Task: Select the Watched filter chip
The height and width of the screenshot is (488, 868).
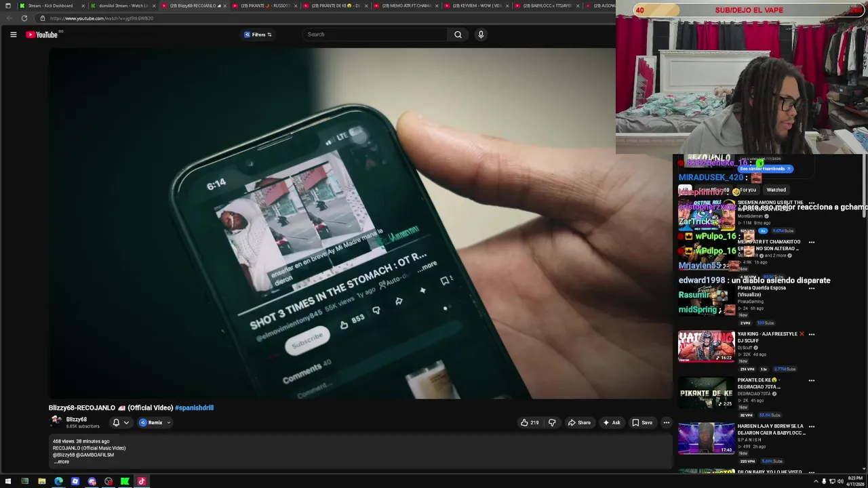Action: point(776,190)
